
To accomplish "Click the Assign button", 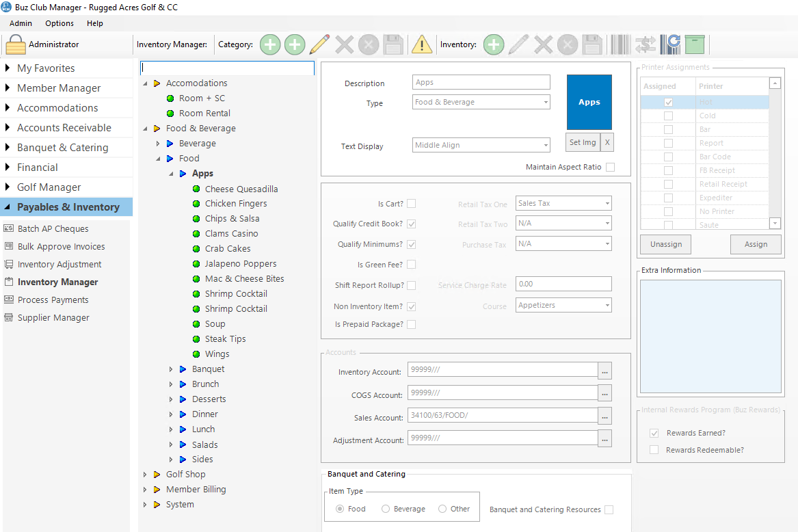I will pyautogui.click(x=756, y=244).
